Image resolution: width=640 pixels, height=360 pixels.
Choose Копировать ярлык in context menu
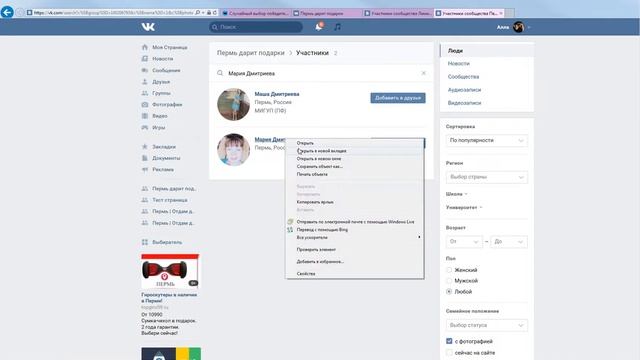click(x=354, y=202)
